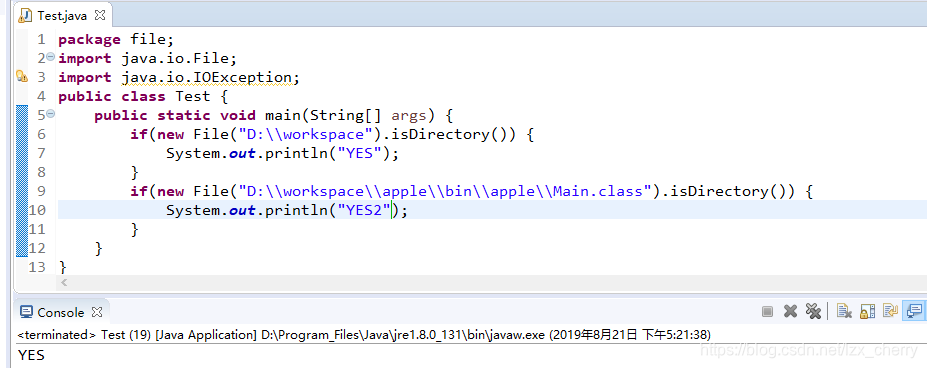Click 'package file;' on line 1
This screenshot has width=927, height=368.
(116, 40)
